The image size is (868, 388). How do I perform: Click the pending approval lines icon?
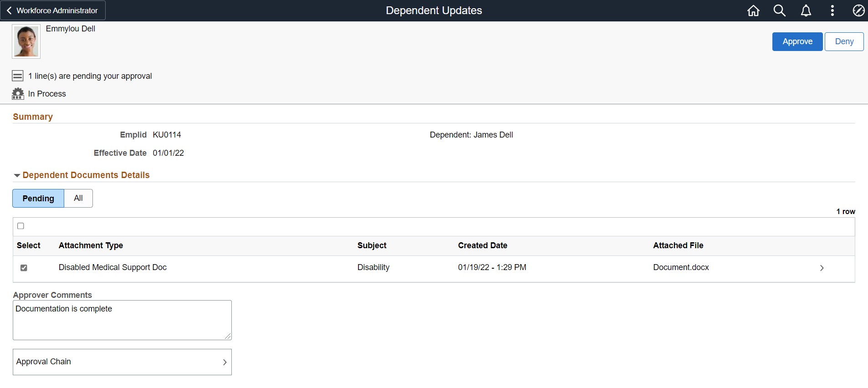18,76
